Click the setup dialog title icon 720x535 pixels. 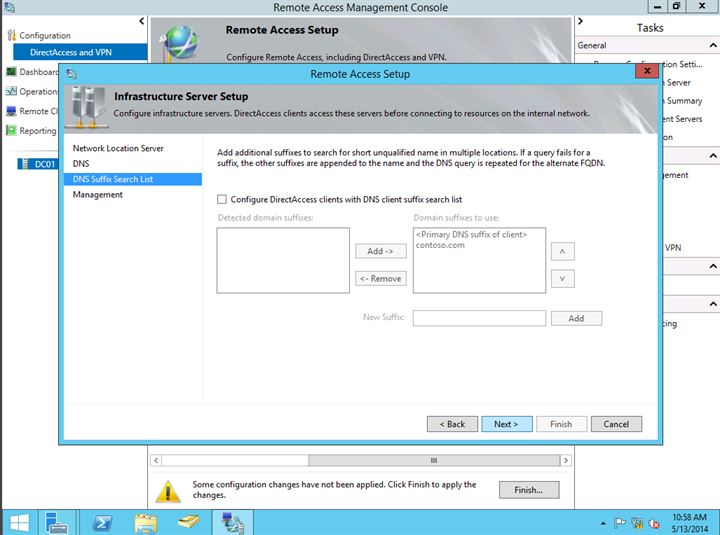(71, 73)
